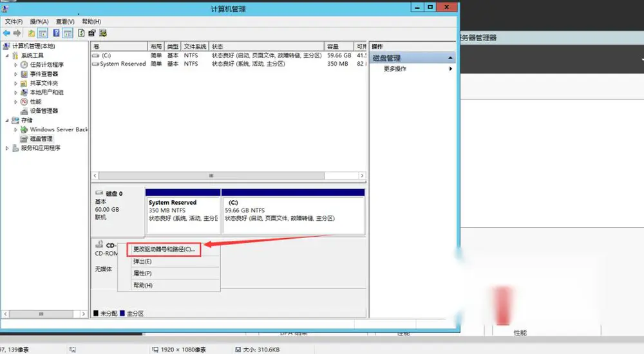Viewport: 644px width, 354px height.
Task: Open 设备管理器 via its tree icon
Action: coord(24,111)
